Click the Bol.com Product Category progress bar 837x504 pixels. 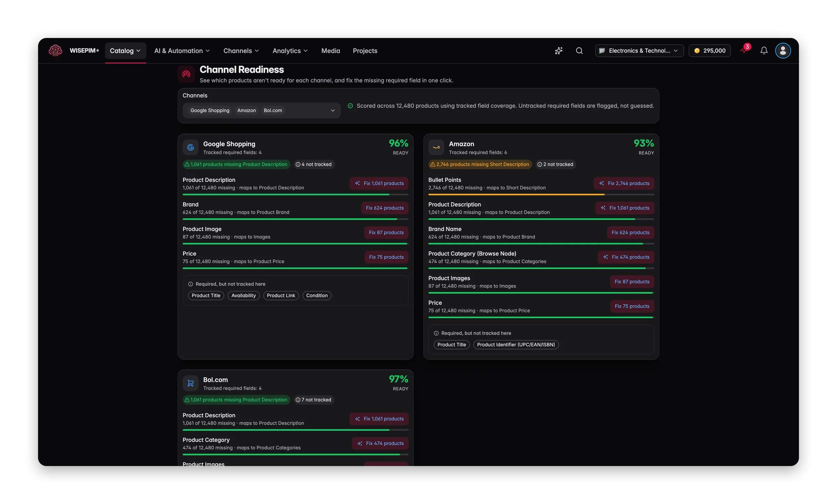coord(295,454)
